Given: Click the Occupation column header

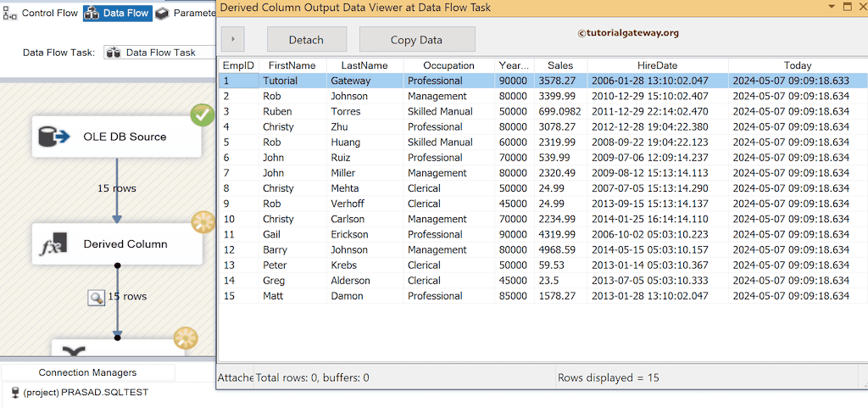Looking at the screenshot, I should coord(449,65).
